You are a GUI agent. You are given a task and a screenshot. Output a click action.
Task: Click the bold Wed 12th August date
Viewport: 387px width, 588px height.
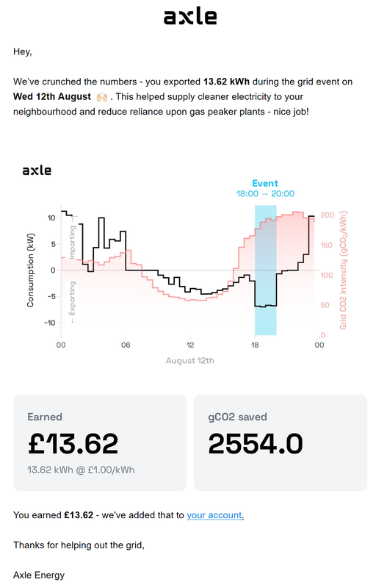[x=52, y=97]
